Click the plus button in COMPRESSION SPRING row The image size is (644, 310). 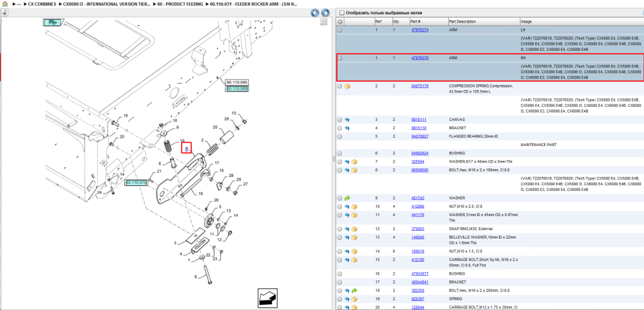[340, 86]
